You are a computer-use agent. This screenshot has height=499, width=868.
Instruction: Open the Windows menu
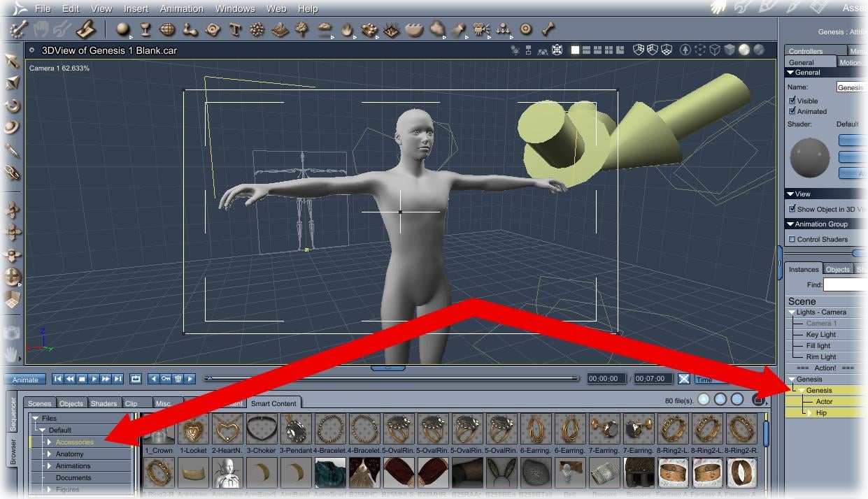coord(235,8)
